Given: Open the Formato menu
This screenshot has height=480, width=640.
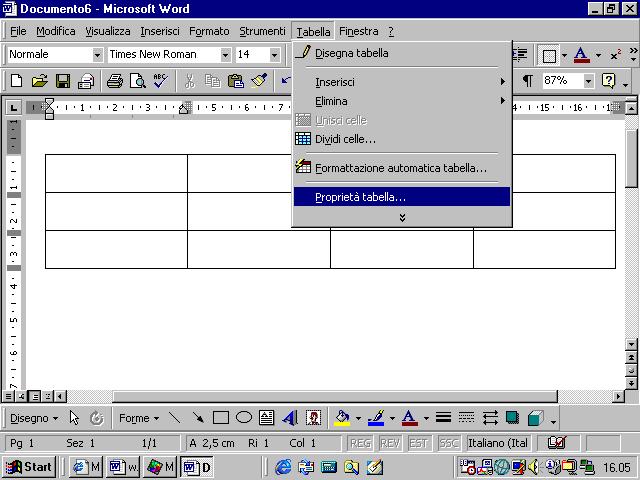Looking at the screenshot, I should point(209,31).
